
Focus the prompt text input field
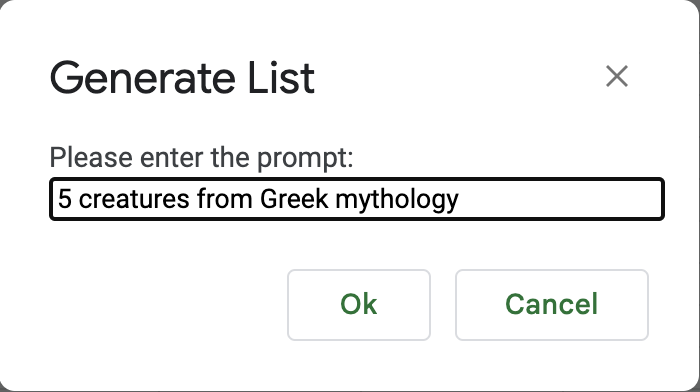[x=357, y=199]
